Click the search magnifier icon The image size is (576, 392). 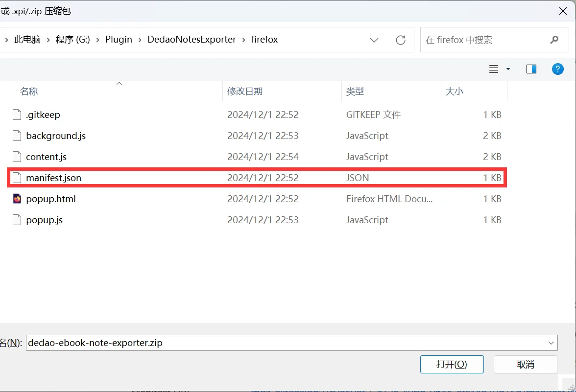tap(554, 40)
